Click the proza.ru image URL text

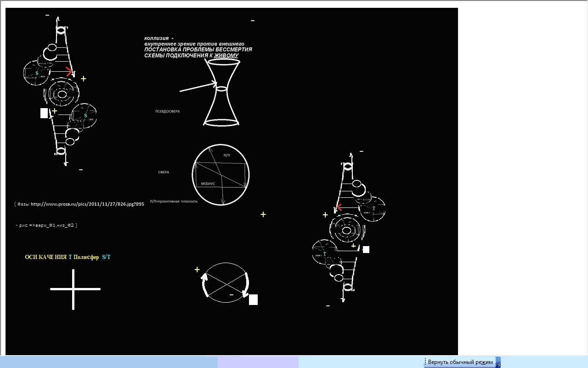pos(87,204)
